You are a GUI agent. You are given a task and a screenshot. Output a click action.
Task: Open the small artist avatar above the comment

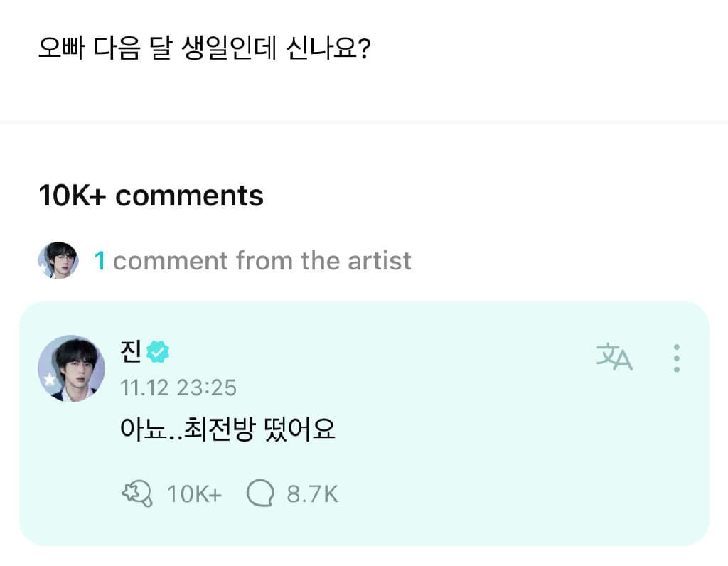click(58, 260)
